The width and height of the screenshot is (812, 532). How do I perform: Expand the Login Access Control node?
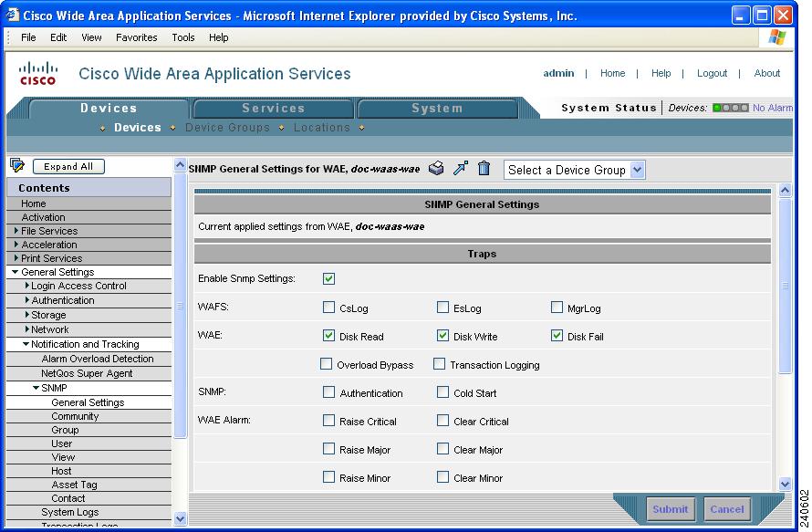pos(27,286)
